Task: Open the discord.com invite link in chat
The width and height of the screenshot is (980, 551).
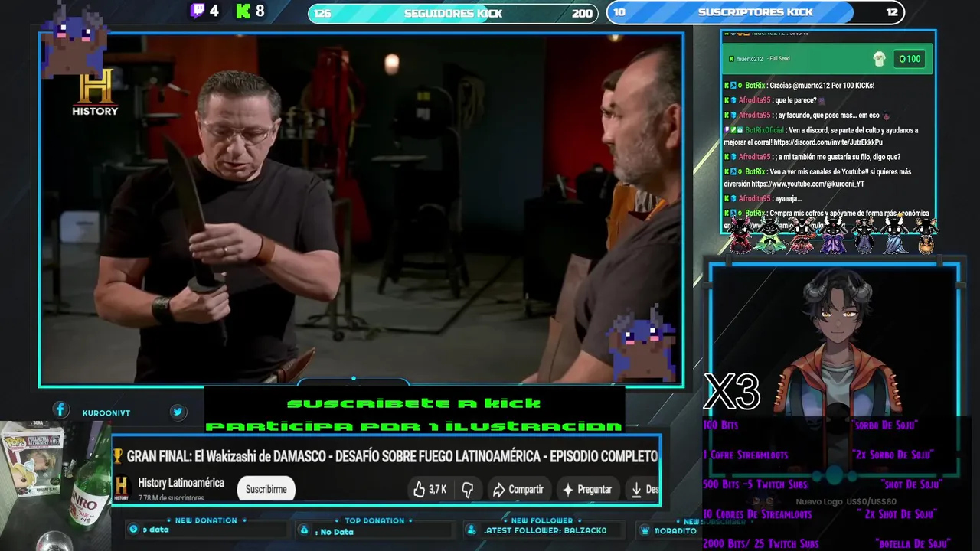Action: (x=828, y=142)
